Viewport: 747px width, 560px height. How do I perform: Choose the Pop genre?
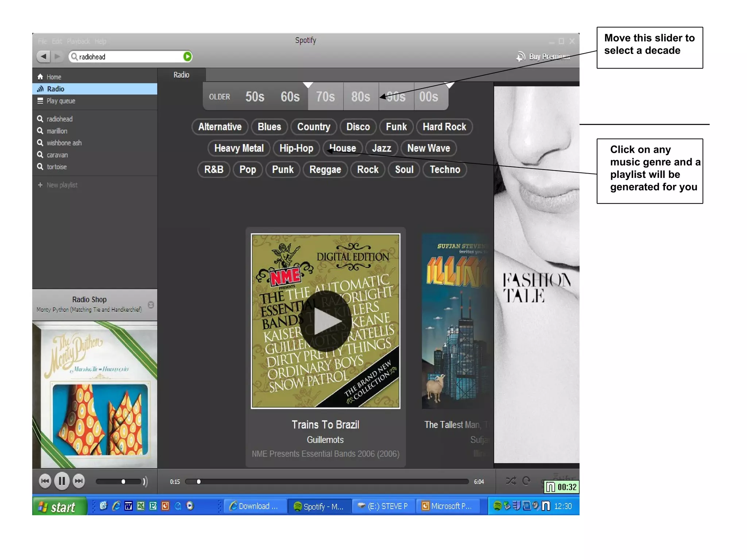pyautogui.click(x=248, y=170)
